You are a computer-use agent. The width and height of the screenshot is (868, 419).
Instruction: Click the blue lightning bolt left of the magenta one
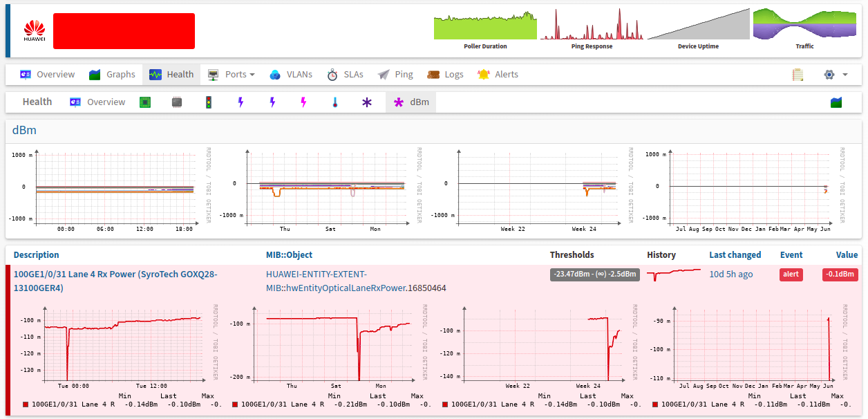pyautogui.click(x=272, y=102)
